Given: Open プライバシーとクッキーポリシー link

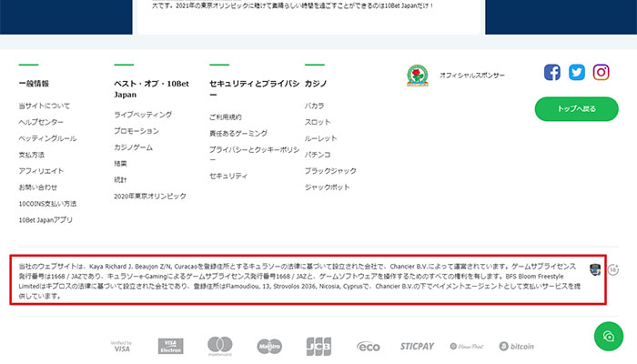Looking at the screenshot, I should click(x=254, y=155).
